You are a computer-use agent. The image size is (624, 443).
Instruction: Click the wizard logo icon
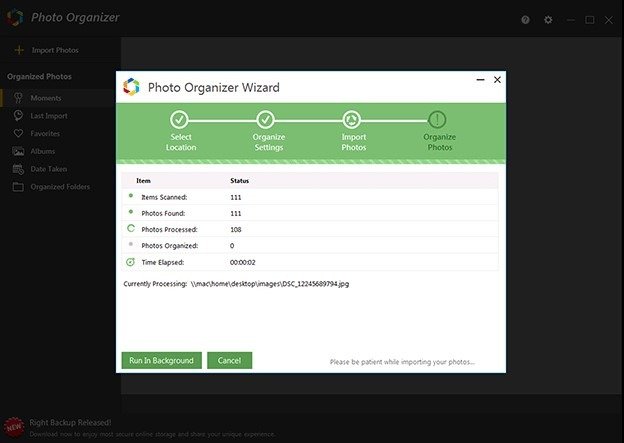click(x=131, y=87)
